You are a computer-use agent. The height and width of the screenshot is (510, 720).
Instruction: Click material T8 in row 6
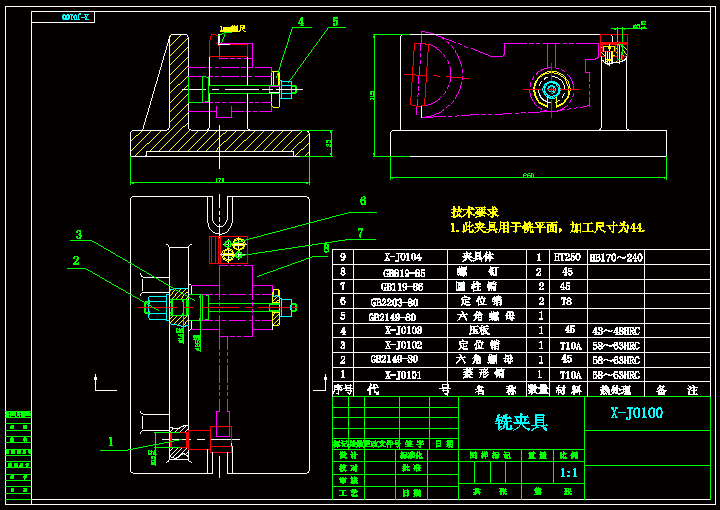tap(566, 301)
